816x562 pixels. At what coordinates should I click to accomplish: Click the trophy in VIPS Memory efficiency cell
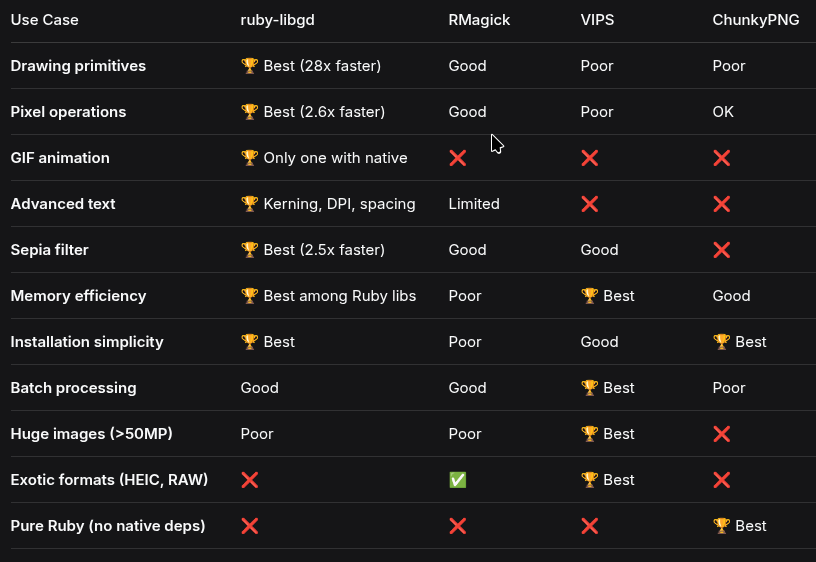tap(589, 296)
